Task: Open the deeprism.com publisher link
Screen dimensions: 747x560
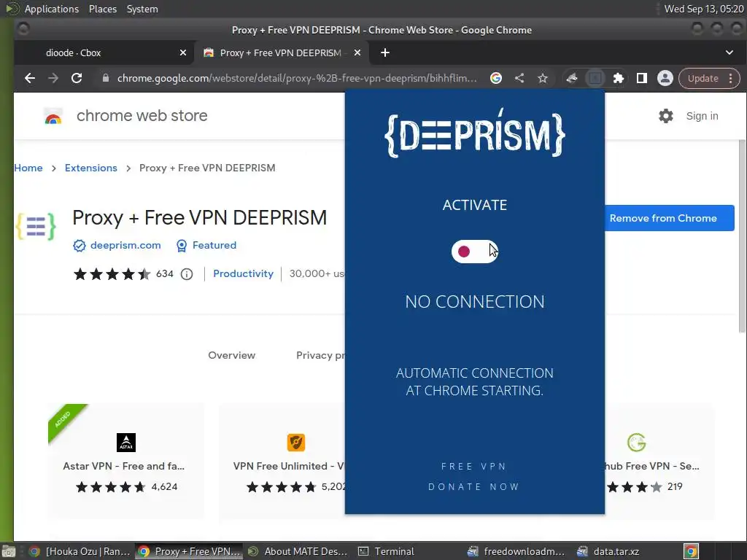Action: coord(125,245)
